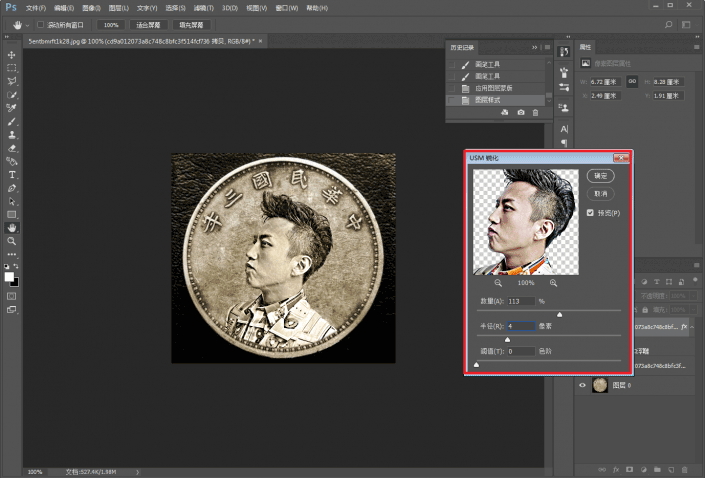Image resolution: width=705 pixels, height=478 pixels.
Task: Hide 图层 0 with eye icon
Action: tap(582, 385)
